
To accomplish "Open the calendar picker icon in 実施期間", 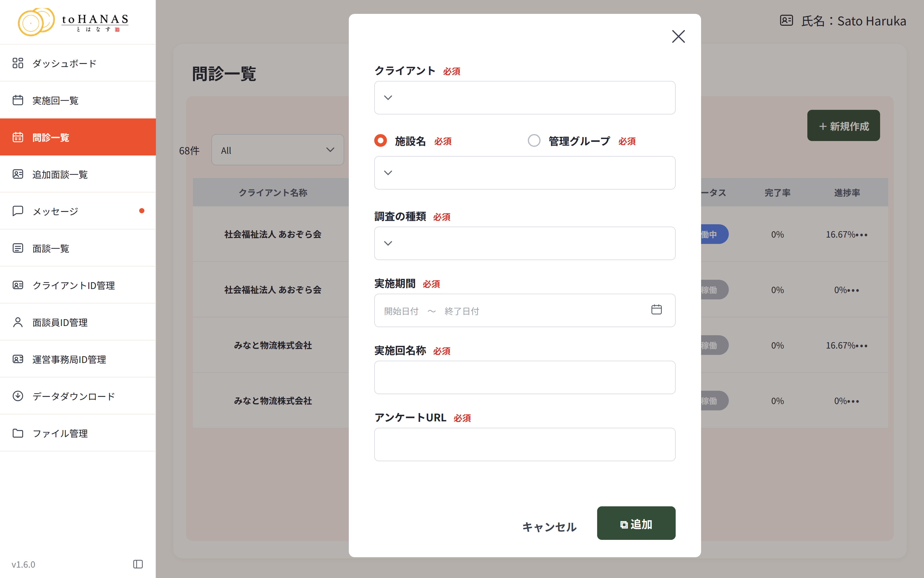I will pyautogui.click(x=656, y=310).
